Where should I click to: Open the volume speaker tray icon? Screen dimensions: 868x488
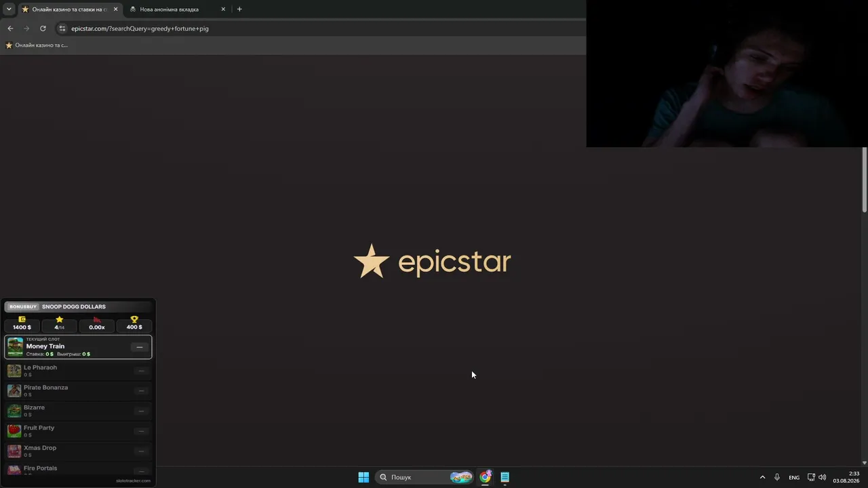point(823,477)
